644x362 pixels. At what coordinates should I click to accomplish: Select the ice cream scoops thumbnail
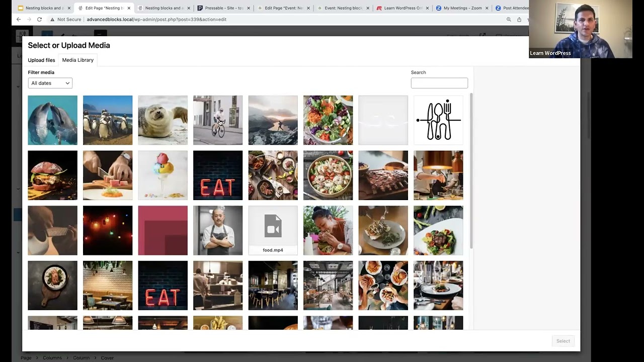[163, 175]
